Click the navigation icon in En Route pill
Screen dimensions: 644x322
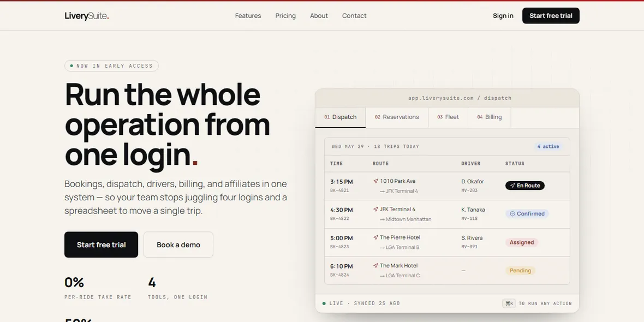click(512, 186)
